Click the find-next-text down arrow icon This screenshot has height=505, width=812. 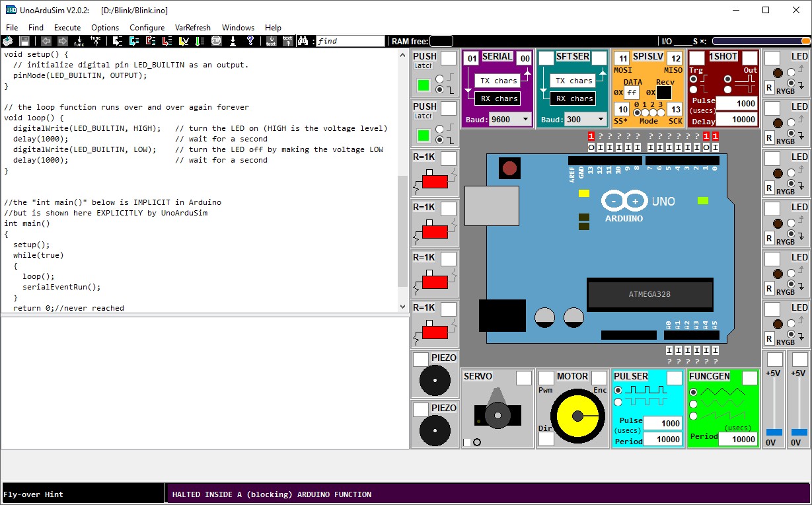[x=271, y=41]
